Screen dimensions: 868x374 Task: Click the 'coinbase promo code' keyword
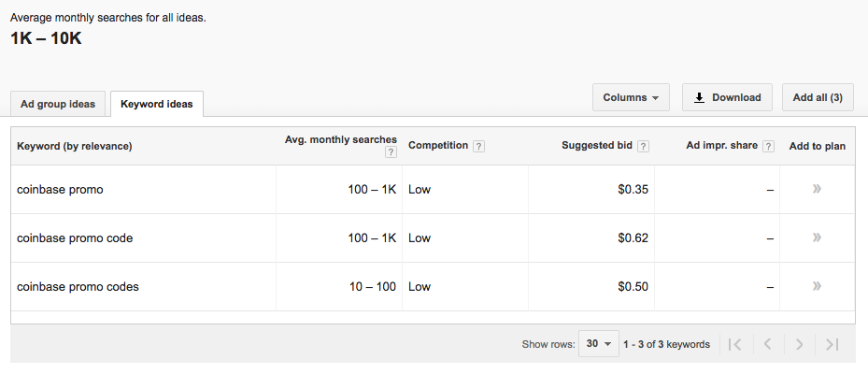(75, 238)
